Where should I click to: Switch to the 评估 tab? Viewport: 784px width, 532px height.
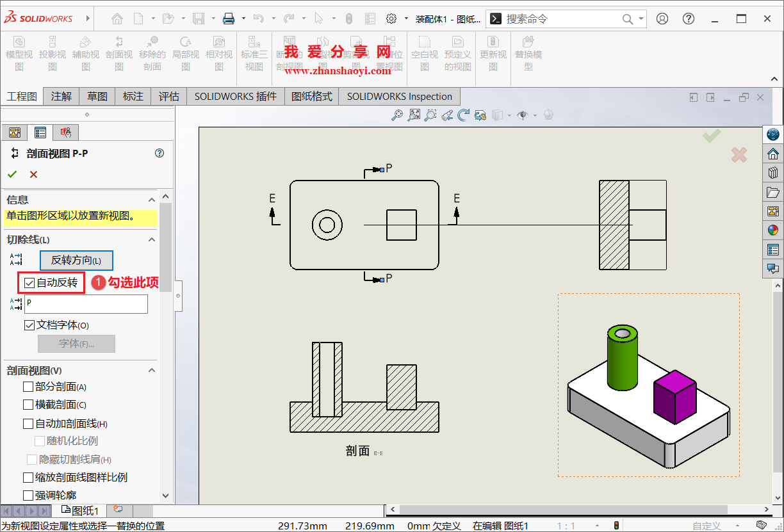coord(169,97)
